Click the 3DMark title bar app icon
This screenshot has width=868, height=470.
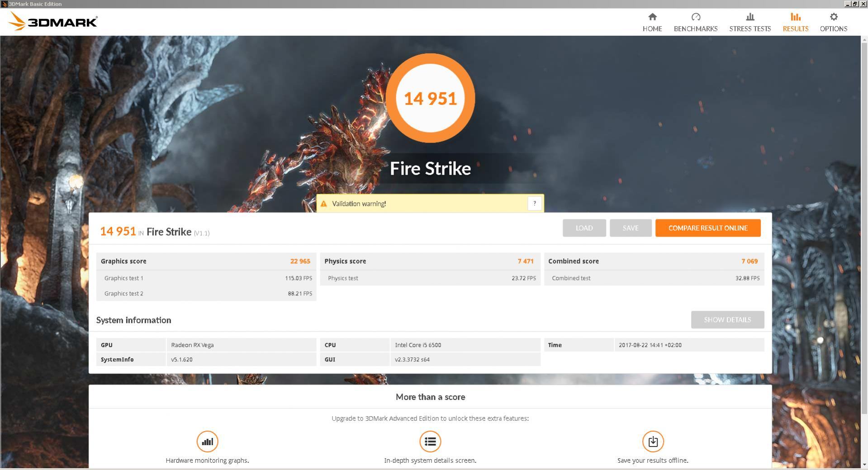(x=4, y=4)
